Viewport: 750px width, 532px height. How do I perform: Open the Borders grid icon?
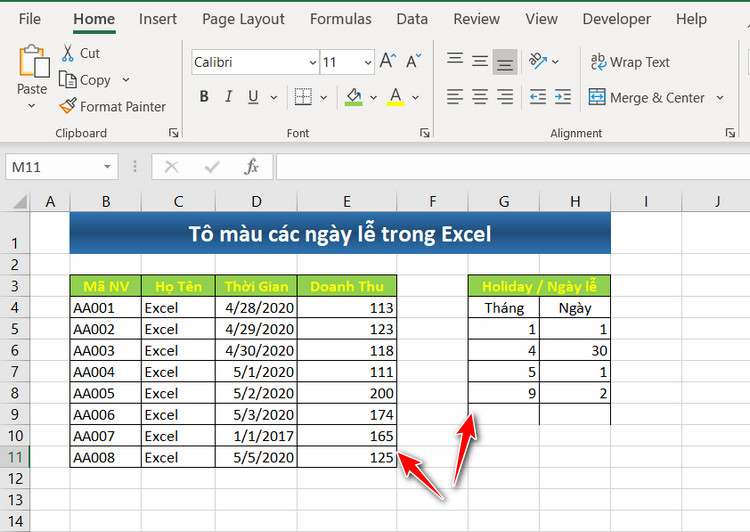303,97
